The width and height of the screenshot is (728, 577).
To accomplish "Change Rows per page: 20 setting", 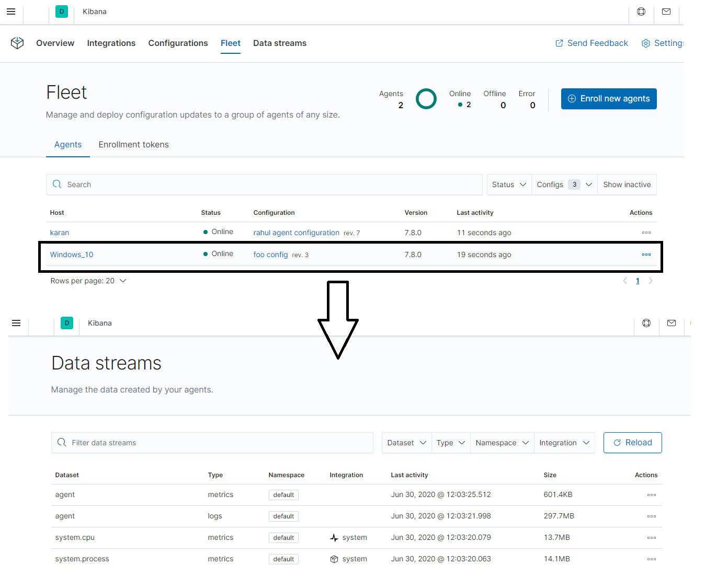I will (x=88, y=281).
